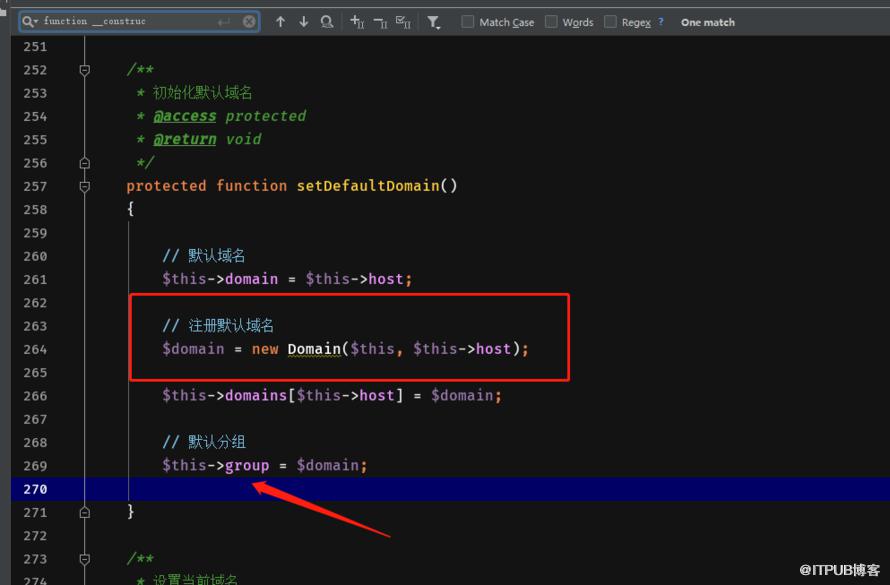
Task: Enable the Regex checkbox
Action: click(610, 22)
